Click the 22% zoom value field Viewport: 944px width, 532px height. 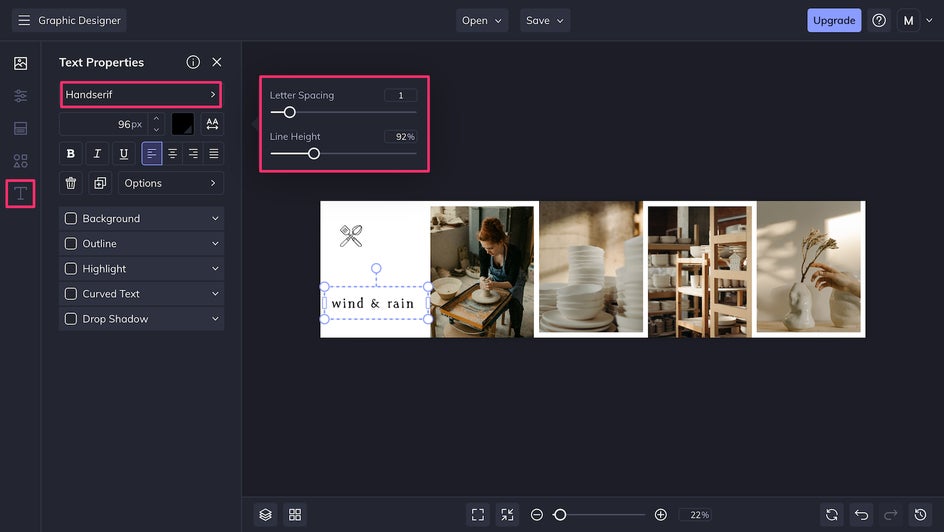pyautogui.click(x=695, y=515)
